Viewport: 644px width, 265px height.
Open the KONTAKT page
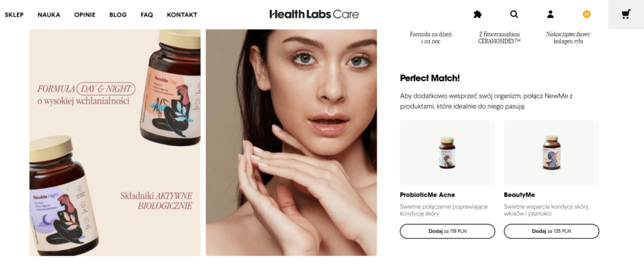pyautogui.click(x=182, y=15)
